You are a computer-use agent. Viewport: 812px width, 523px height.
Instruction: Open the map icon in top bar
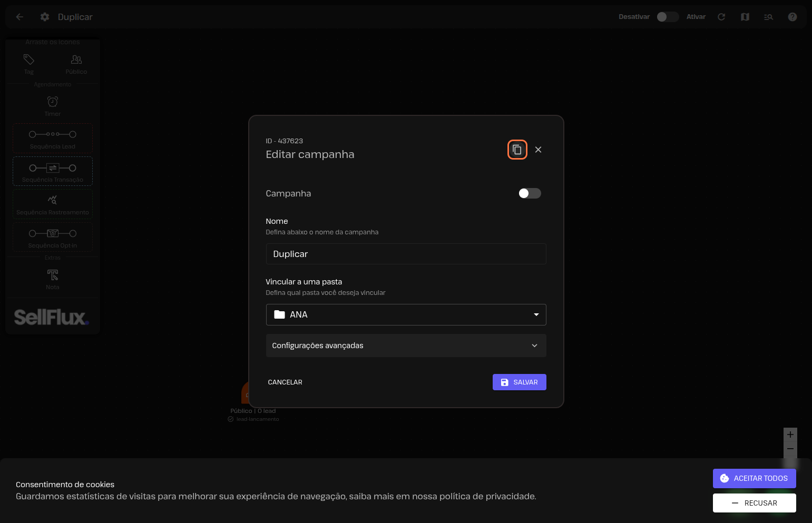tap(745, 17)
